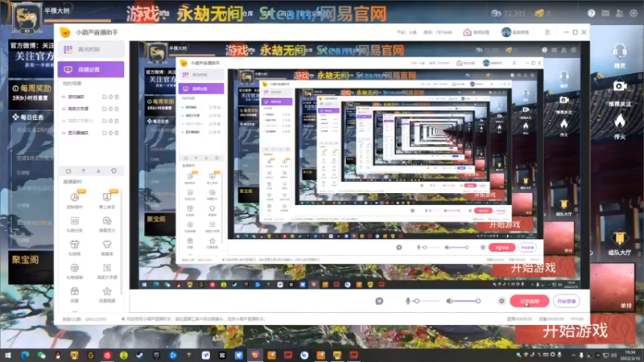Viewport: 644px width, 362px height.
Task: Open the Windows Start menu
Action: tap(8, 356)
